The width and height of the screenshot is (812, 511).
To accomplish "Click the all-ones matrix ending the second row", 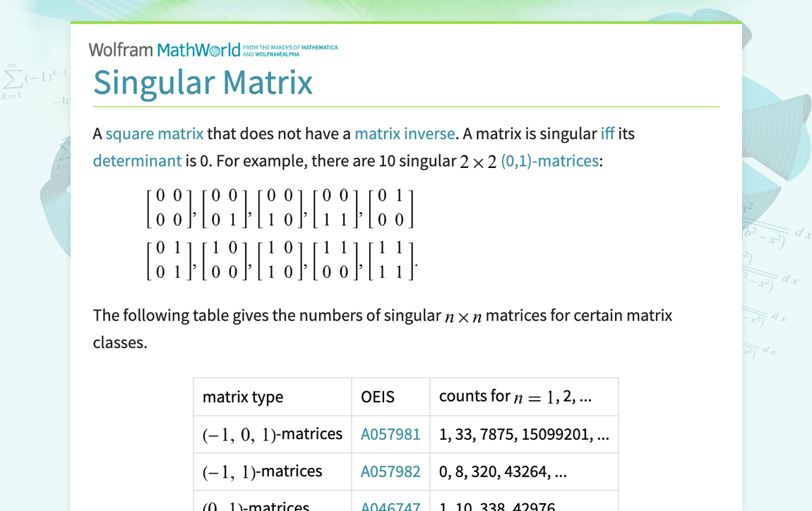I will tap(391, 260).
